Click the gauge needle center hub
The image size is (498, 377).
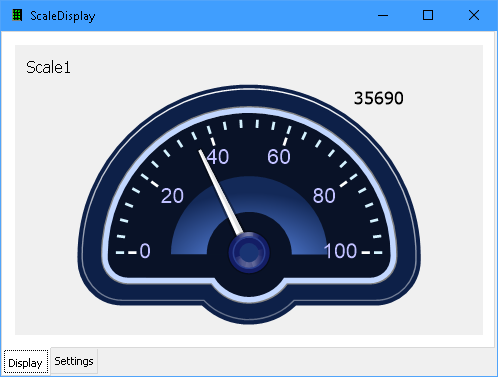pyautogui.click(x=249, y=252)
